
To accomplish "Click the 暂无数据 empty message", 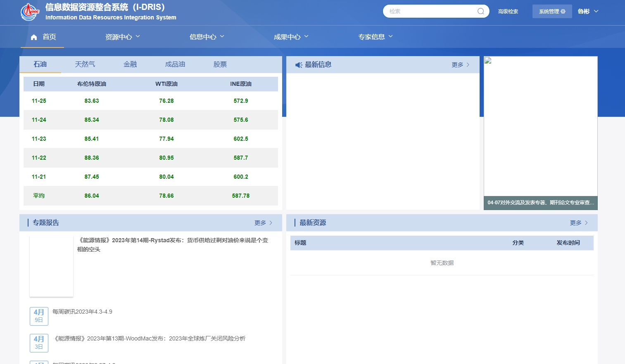I will (442, 263).
